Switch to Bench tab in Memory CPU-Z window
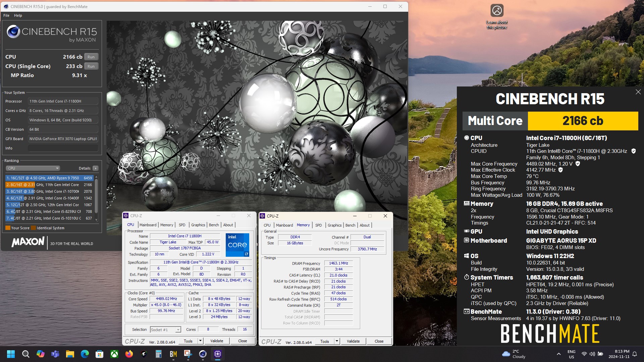The image size is (644, 362). [350, 225]
